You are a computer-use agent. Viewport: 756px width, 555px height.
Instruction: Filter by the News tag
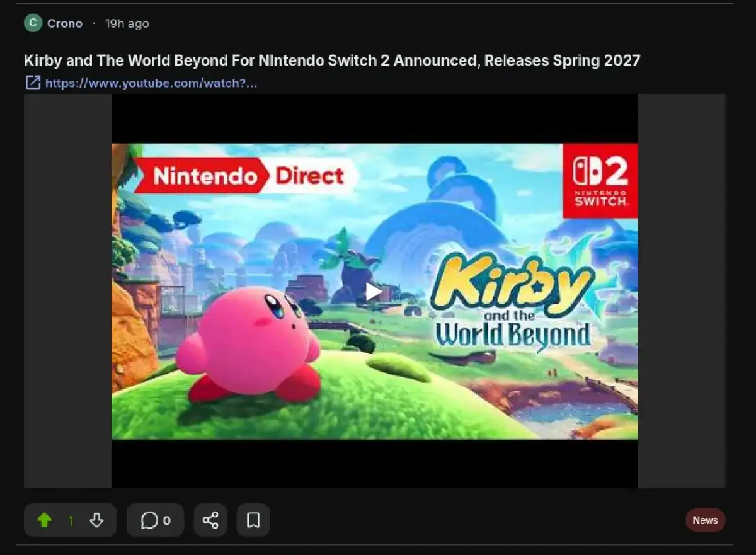point(705,520)
